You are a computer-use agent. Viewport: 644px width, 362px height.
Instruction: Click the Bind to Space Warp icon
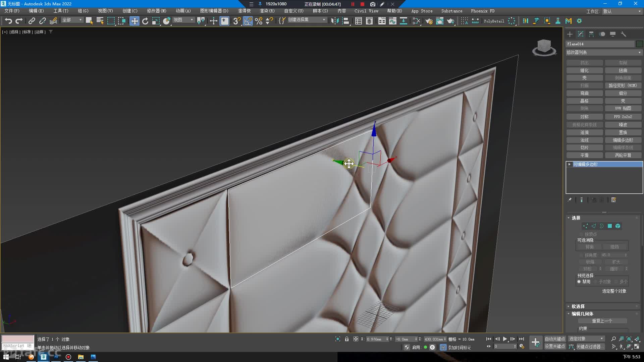53,21
